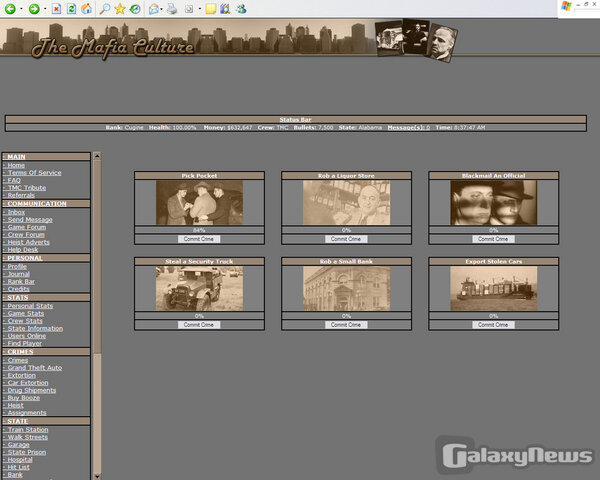Open the Inbox link
Viewport: 600px width, 480px height.
click(x=16, y=212)
